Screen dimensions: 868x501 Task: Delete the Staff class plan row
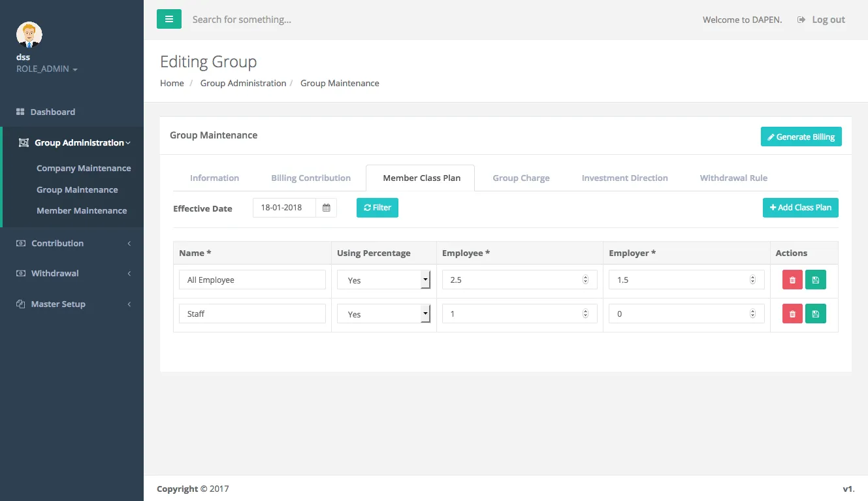[792, 314]
